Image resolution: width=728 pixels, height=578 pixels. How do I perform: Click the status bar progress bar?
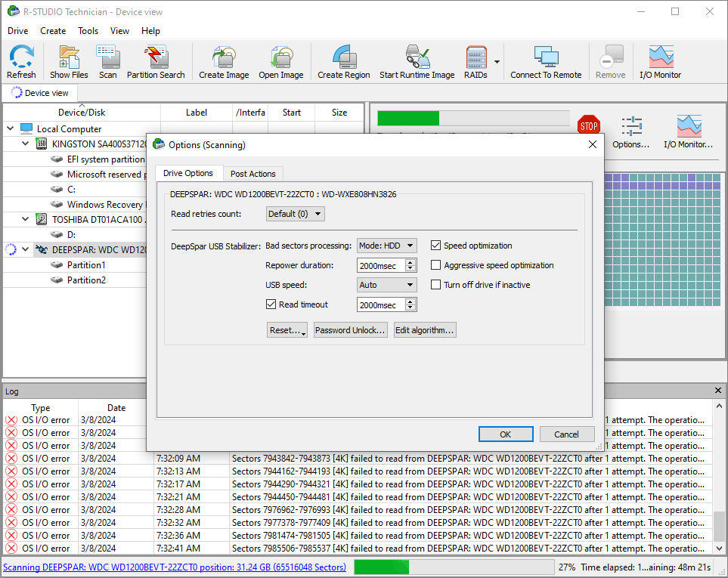454,567
